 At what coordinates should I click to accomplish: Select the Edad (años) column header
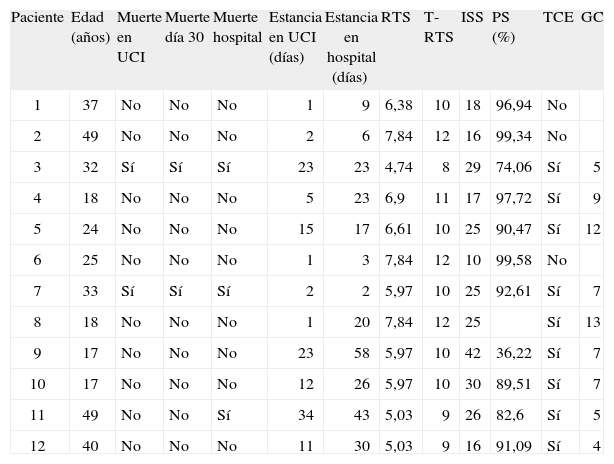[90, 28]
